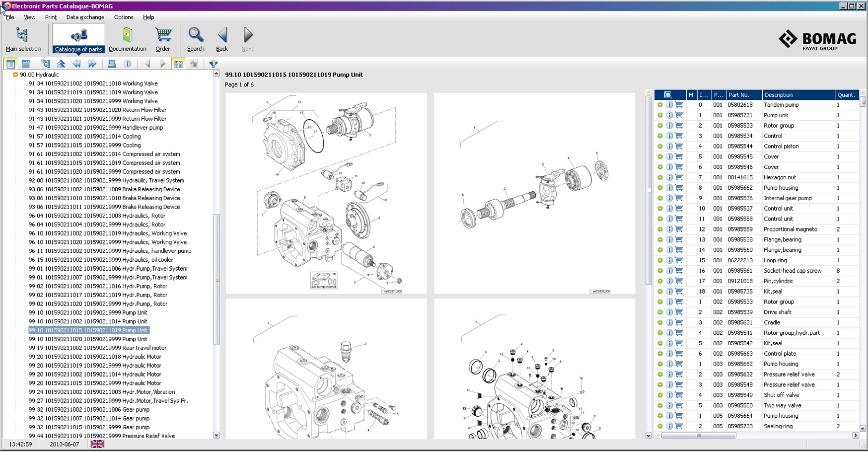
Task: Click the Back navigation button
Action: tap(222, 39)
